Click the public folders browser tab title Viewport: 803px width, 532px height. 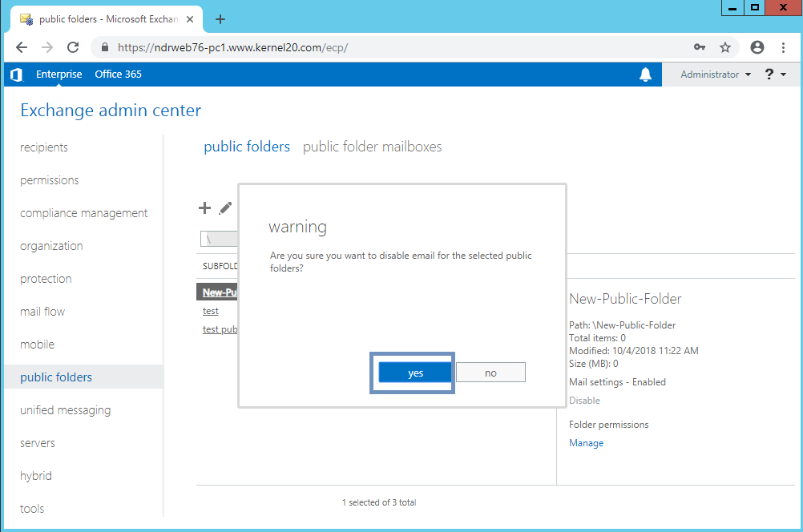pos(108,19)
